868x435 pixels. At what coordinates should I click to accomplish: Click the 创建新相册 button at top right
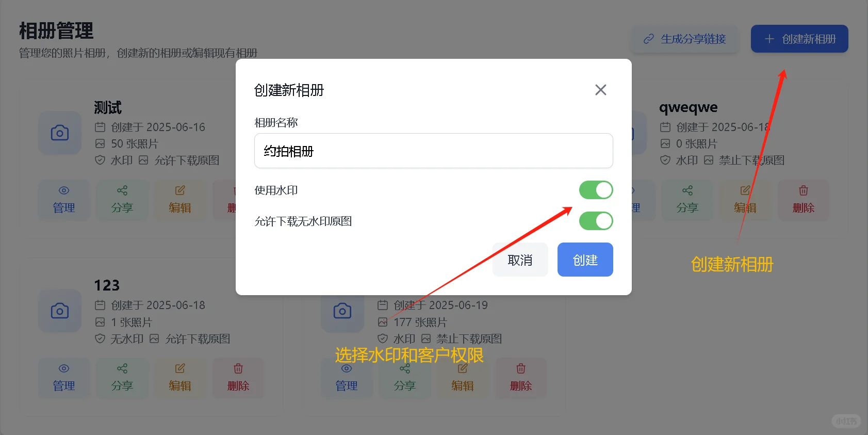799,39
